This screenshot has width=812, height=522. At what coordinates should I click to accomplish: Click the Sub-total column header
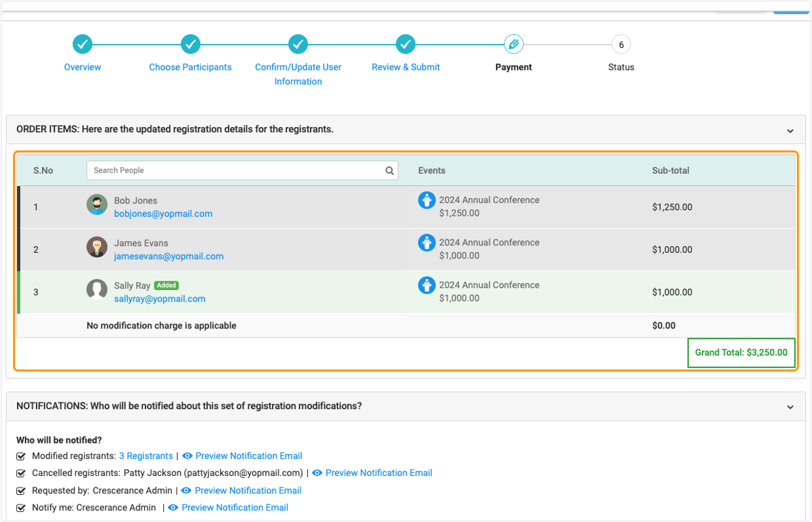(671, 170)
